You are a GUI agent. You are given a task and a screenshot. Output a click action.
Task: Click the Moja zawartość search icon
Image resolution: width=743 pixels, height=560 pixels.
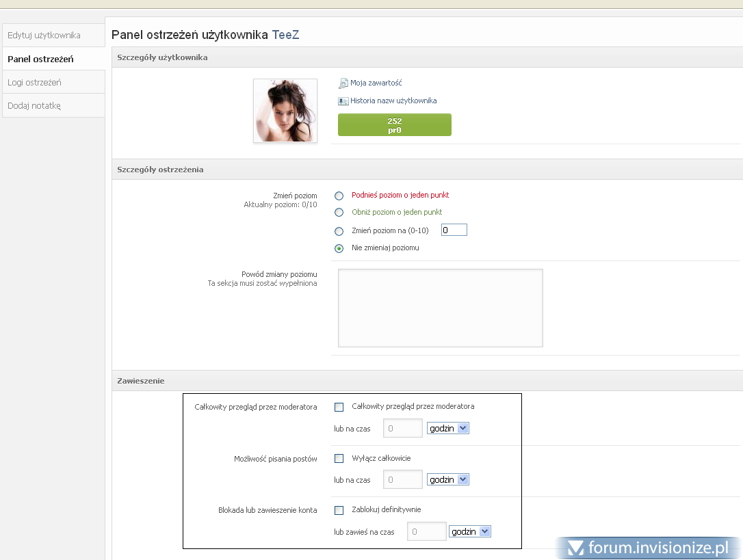pos(343,83)
